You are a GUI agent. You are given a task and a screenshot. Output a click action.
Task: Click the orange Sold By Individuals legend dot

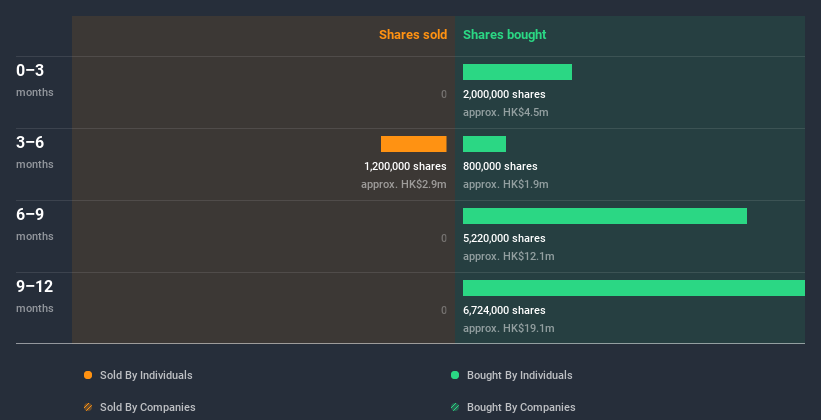coord(88,375)
